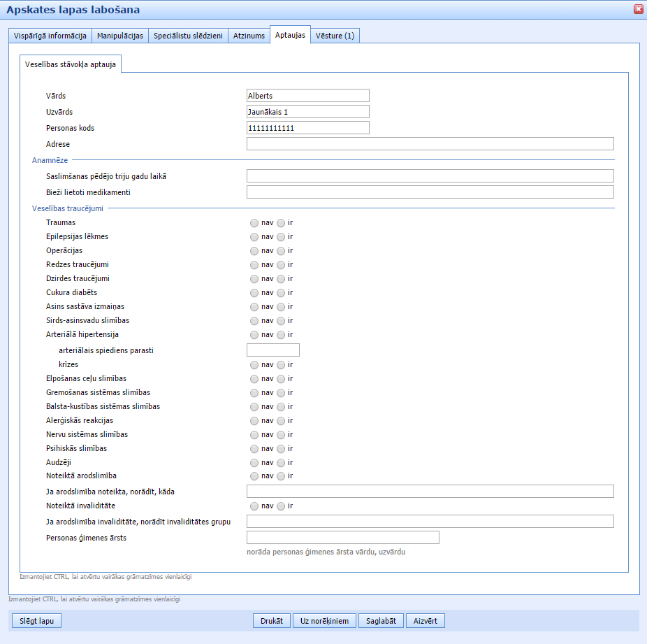Focus the Bieži lietoti medikamenti field
Viewport: 647px width, 644px height.
click(x=430, y=192)
